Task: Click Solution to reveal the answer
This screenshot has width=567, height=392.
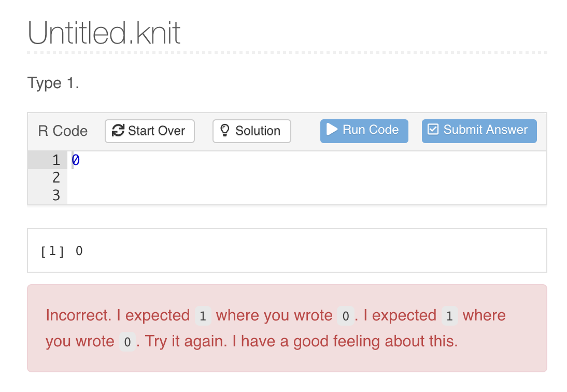Action: coord(251,131)
